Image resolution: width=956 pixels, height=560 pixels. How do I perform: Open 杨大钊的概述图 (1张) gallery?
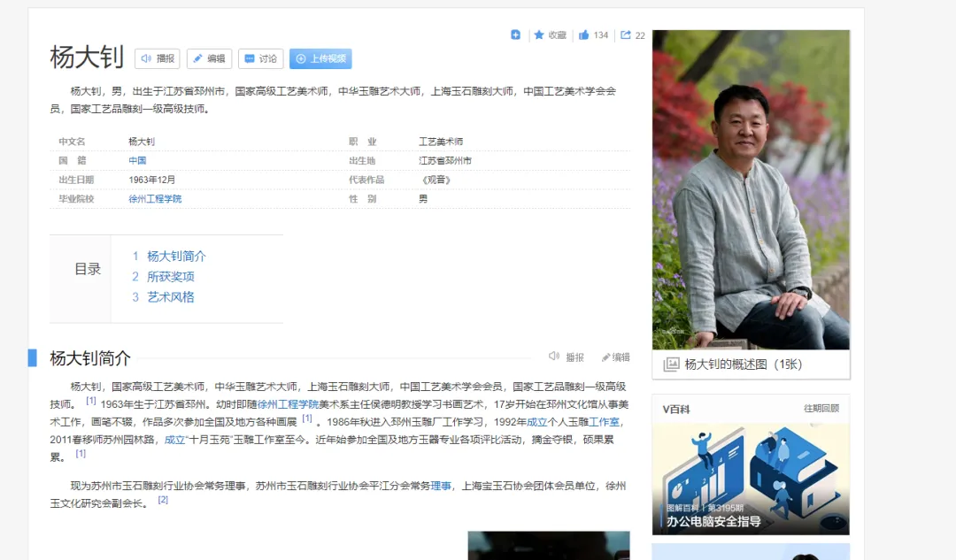click(x=744, y=364)
